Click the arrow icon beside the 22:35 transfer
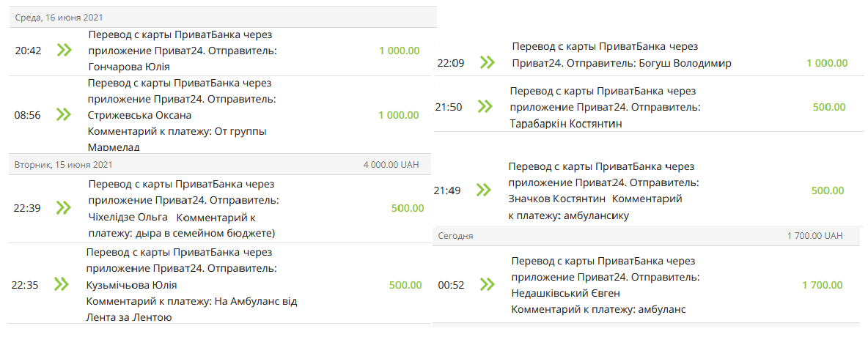868x337 pixels. 62,284
